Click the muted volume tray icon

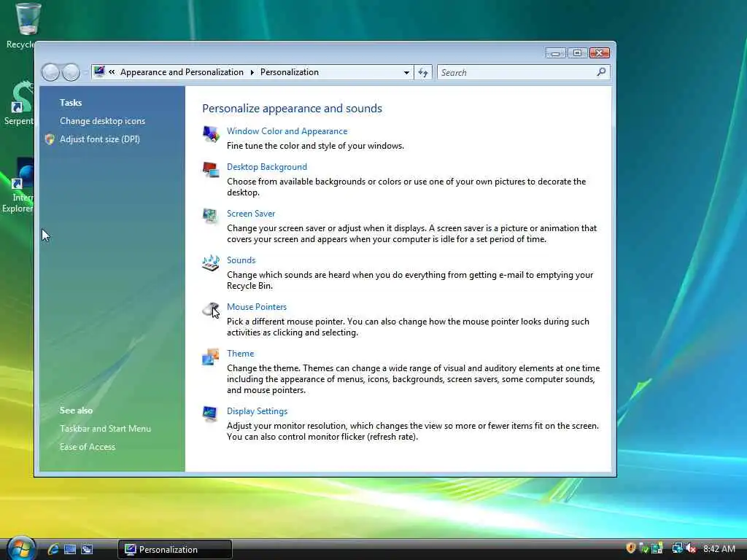click(x=692, y=548)
